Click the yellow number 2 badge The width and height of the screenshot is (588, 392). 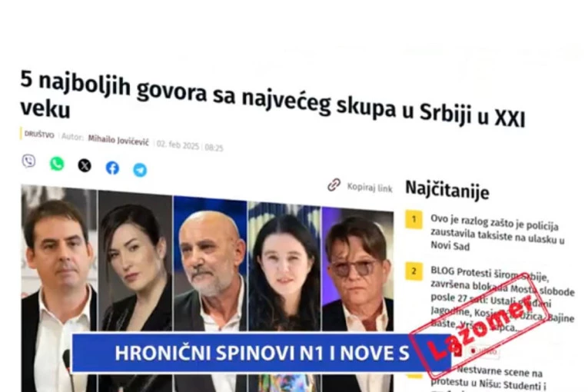click(x=414, y=271)
